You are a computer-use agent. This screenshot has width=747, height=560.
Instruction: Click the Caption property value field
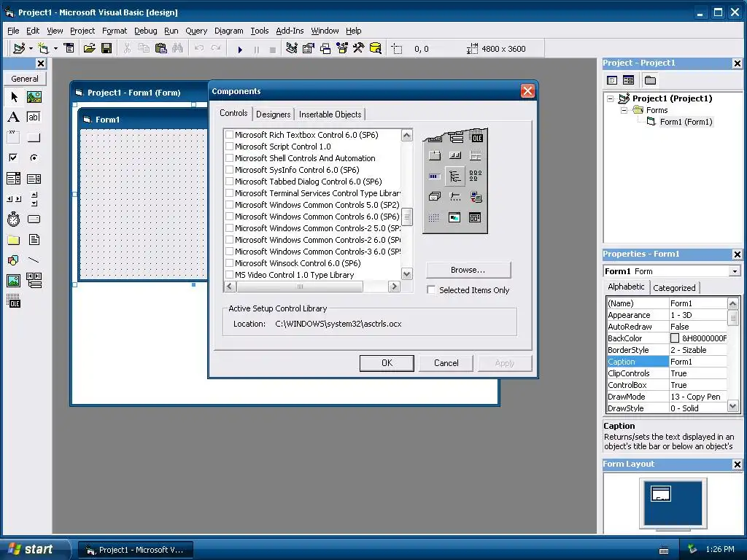697,362
